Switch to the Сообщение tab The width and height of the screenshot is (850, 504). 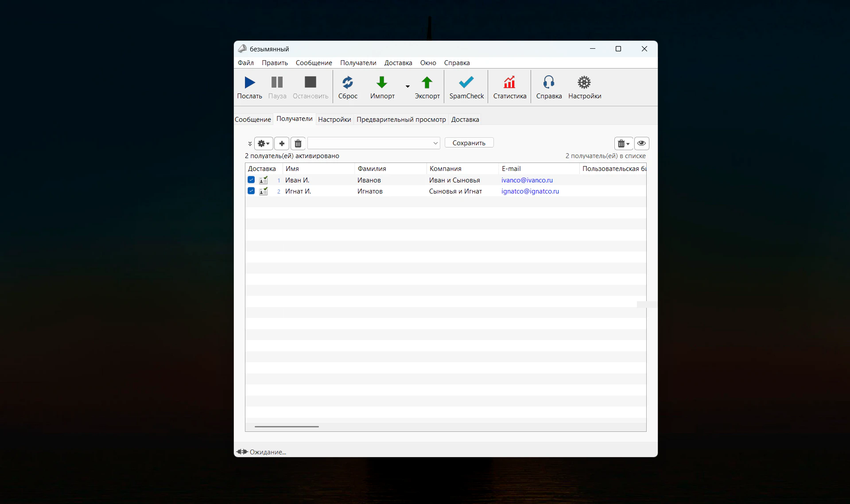pyautogui.click(x=253, y=120)
